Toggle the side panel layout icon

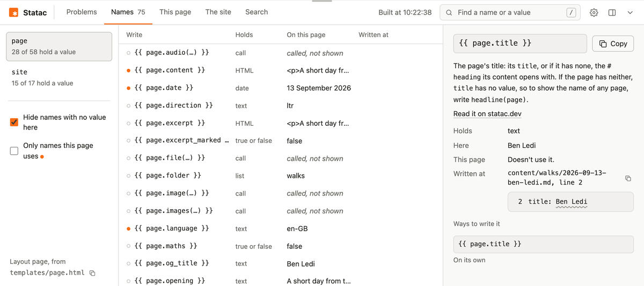[612, 12]
